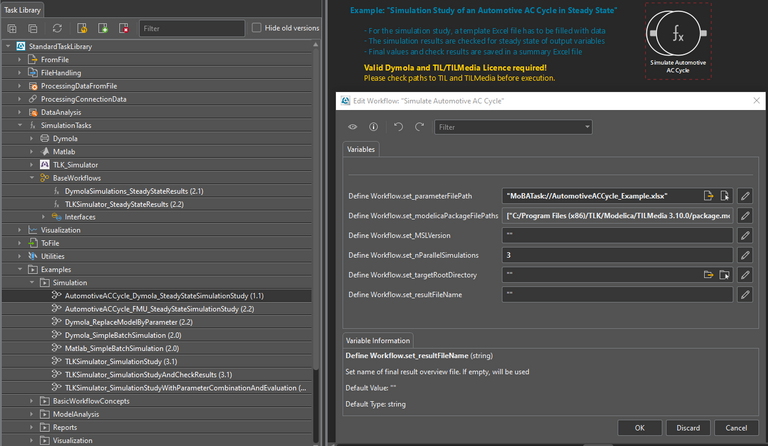Click the expand all tree icon

pos(12,29)
